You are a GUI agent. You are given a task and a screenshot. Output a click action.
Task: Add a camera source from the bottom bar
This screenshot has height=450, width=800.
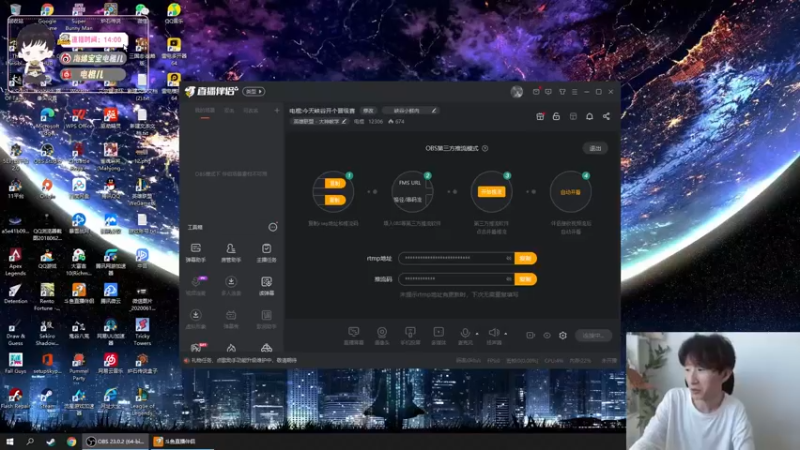[x=382, y=336]
